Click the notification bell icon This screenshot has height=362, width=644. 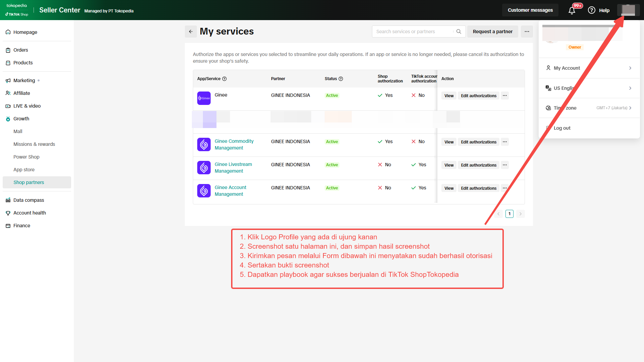tap(572, 10)
